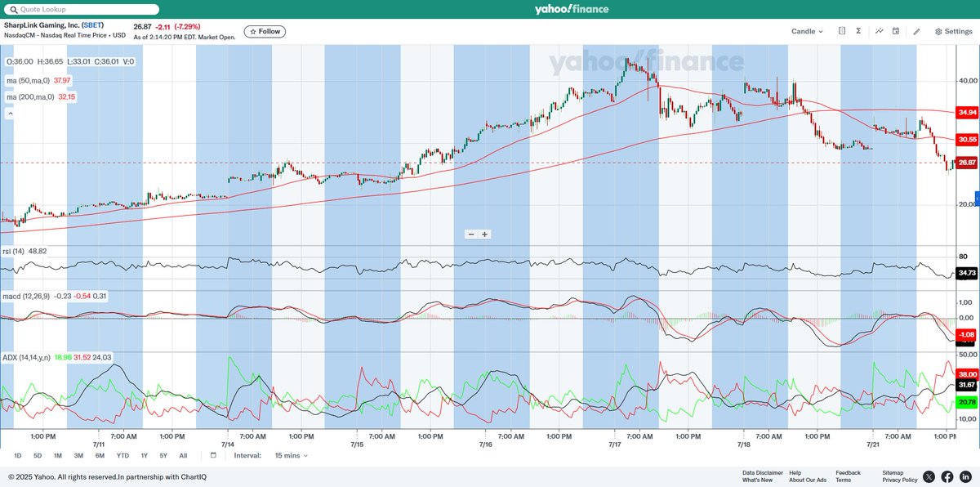
Task: Select the 1D range
Action: 18,455
